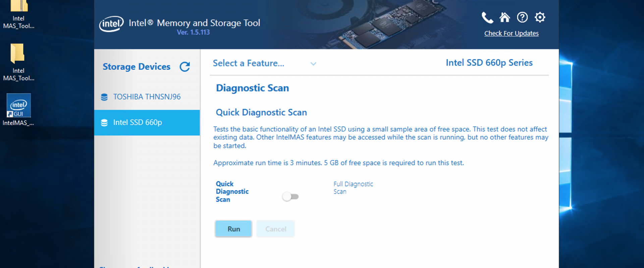Select Intel SSD 660p storage device
The height and width of the screenshot is (268, 644).
click(x=147, y=123)
